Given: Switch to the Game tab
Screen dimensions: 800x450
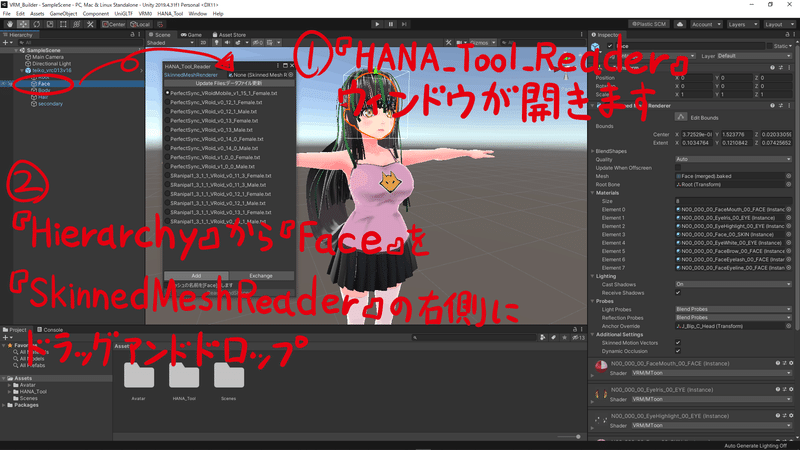Looking at the screenshot, I should 191,35.
